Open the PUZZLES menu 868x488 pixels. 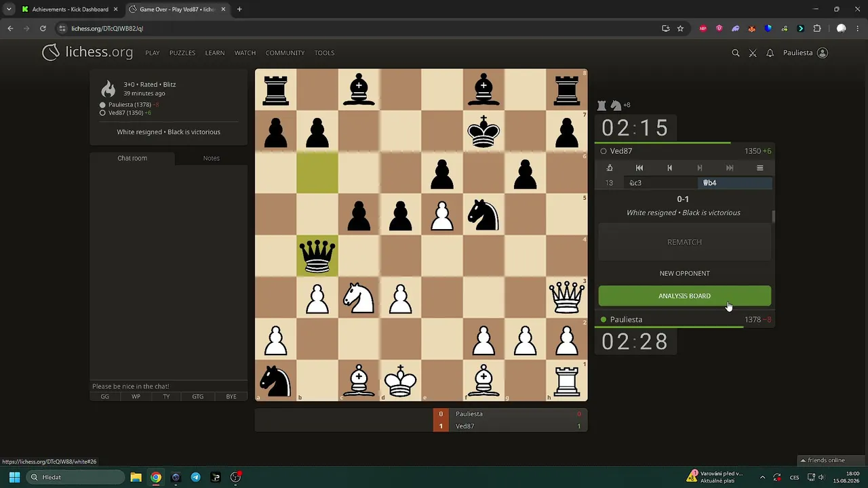(182, 53)
